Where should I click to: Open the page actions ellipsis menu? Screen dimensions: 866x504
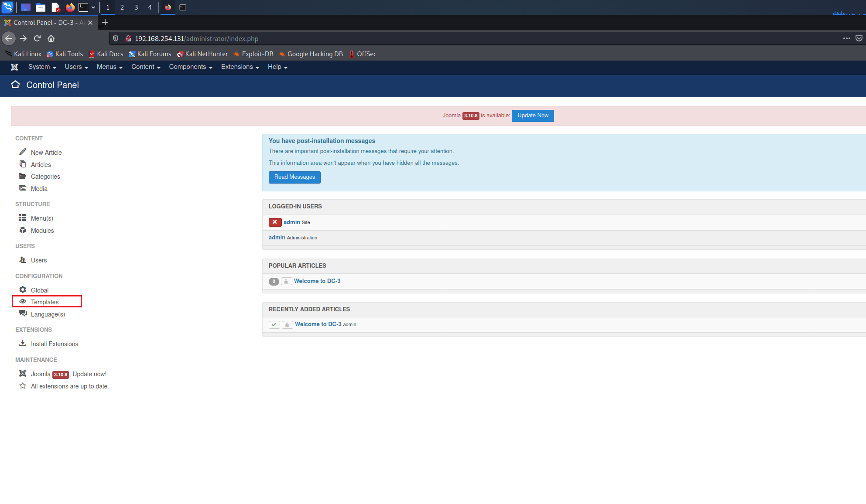pyautogui.click(x=846, y=38)
